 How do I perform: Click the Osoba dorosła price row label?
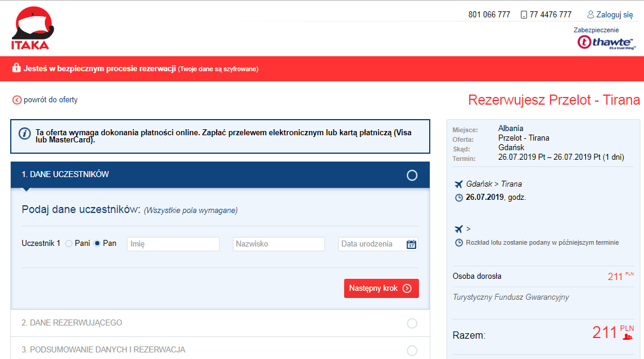[477, 276]
